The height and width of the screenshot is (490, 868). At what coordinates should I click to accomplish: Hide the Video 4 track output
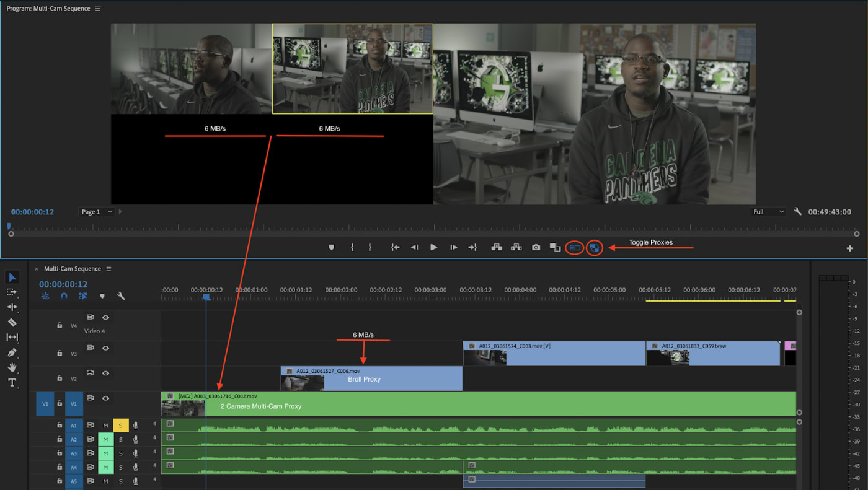pyautogui.click(x=105, y=317)
